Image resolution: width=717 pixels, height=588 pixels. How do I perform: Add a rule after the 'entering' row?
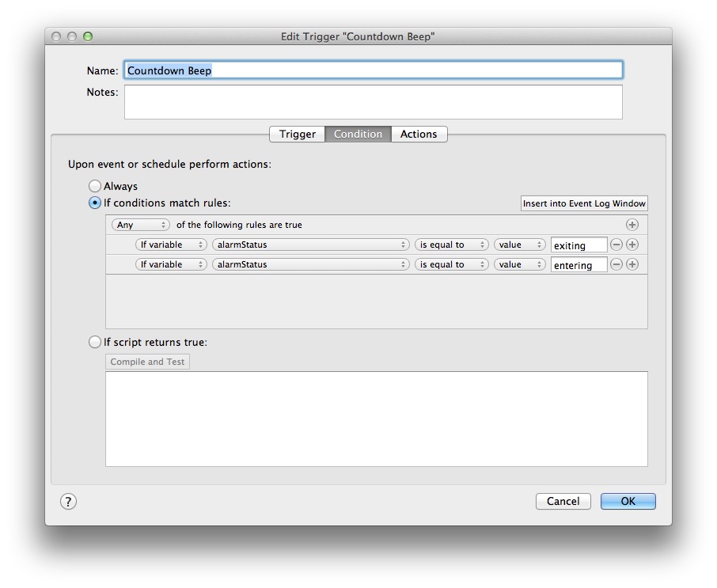click(632, 264)
